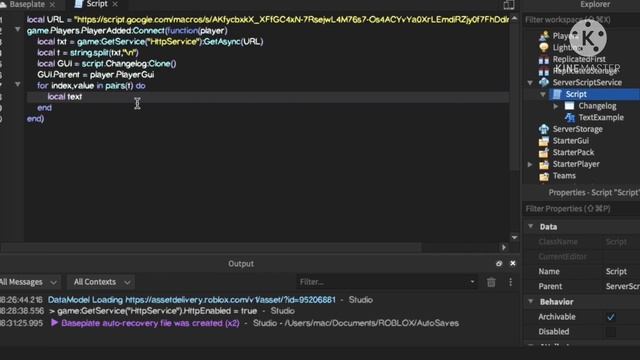The image size is (640, 360).
Task: Close the Baseplate tab
Action: (52, 4)
